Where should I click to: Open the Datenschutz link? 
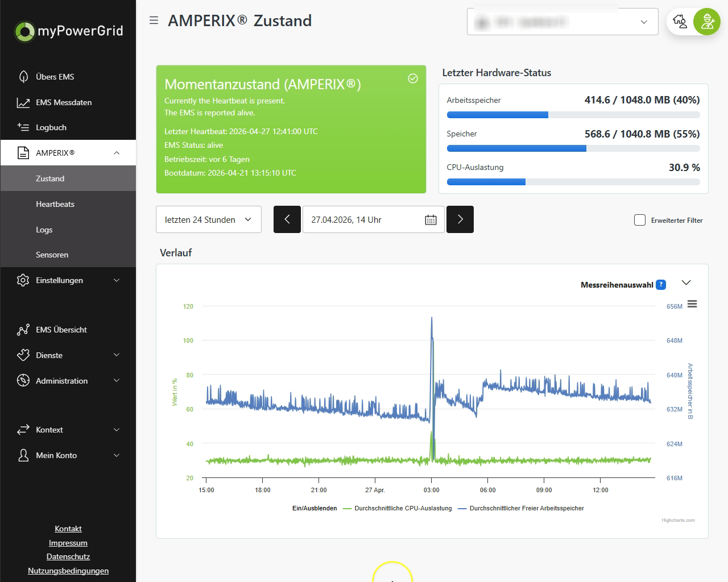click(68, 556)
